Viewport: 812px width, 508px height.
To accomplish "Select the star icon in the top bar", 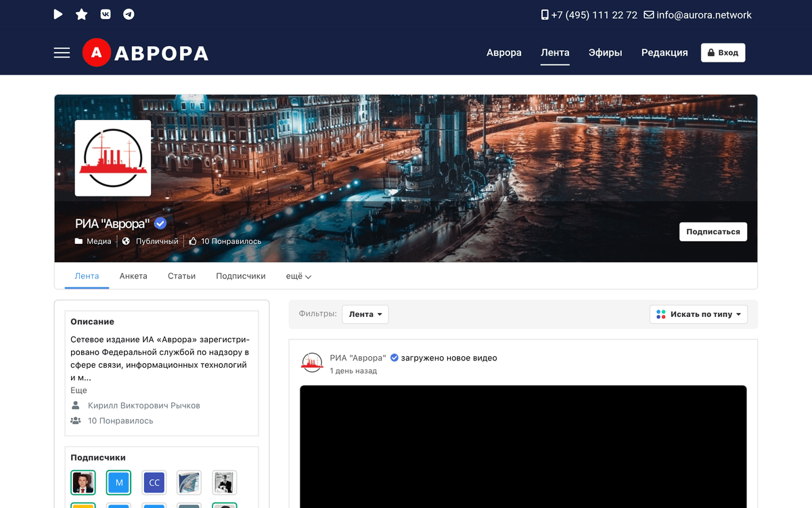I will pos(81,14).
